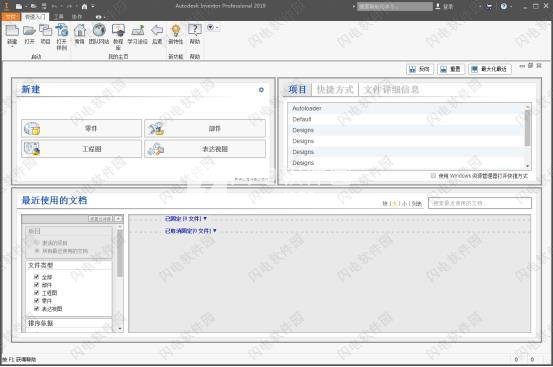The height and width of the screenshot is (367, 553).
Task: Open the ribbon appearance dropdown beside Help
Action: pyautogui.click(x=213, y=27)
